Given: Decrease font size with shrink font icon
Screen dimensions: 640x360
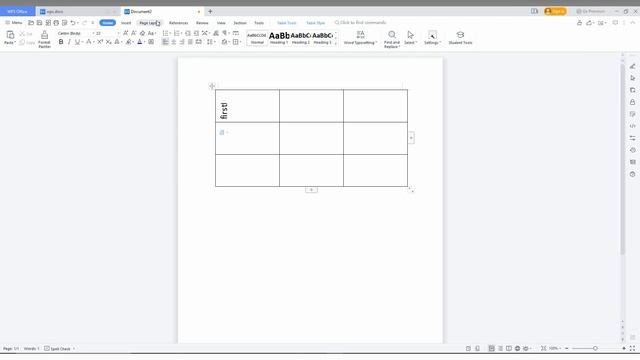Looking at the screenshot, I should tap(133, 33).
